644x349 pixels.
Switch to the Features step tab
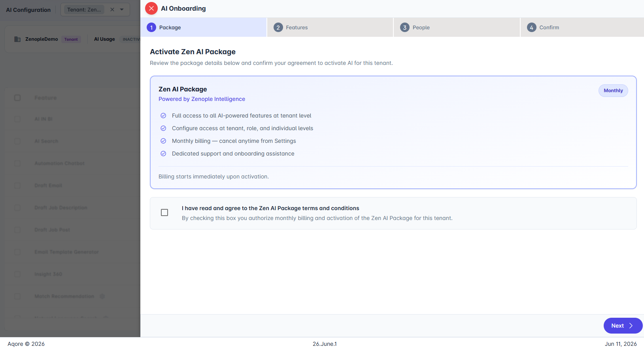(x=330, y=27)
